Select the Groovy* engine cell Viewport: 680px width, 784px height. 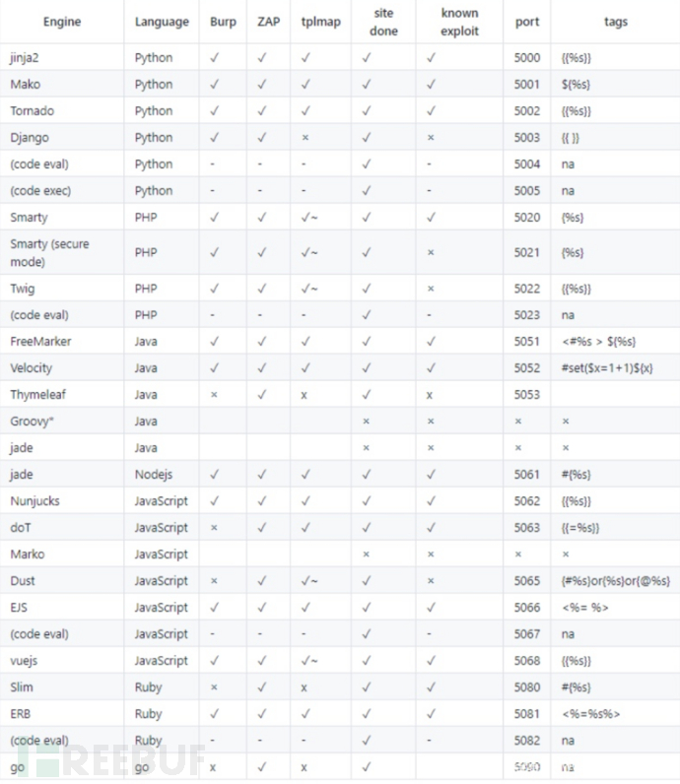[33, 422]
